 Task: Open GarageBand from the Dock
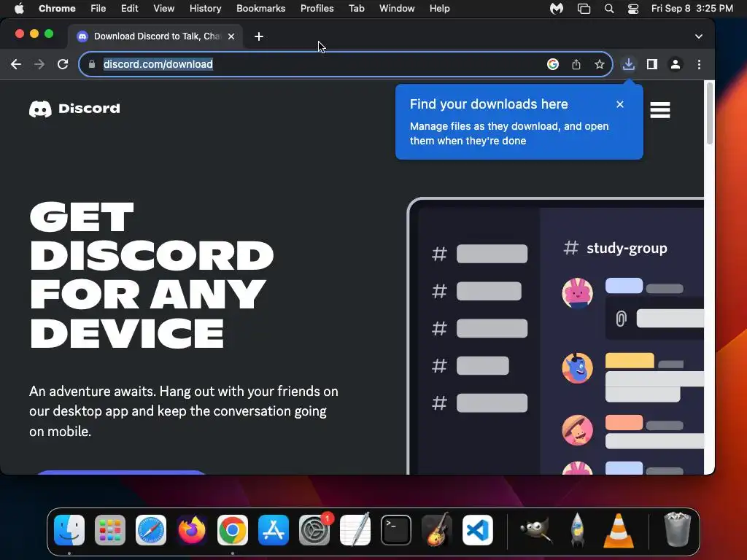[x=437, y=529]
